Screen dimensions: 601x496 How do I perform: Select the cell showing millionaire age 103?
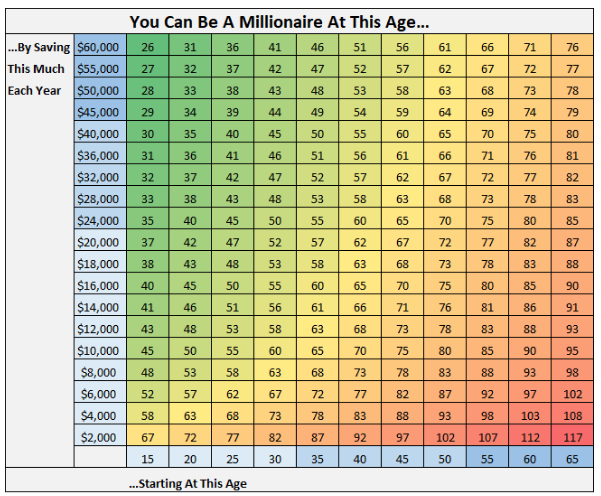tap(529, 415)
